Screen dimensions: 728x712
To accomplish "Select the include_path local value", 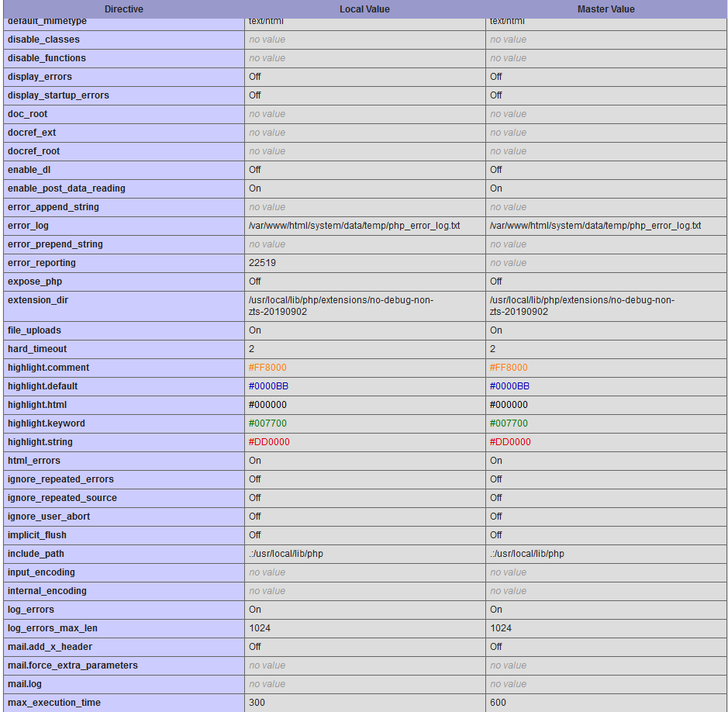I will 285,554.
